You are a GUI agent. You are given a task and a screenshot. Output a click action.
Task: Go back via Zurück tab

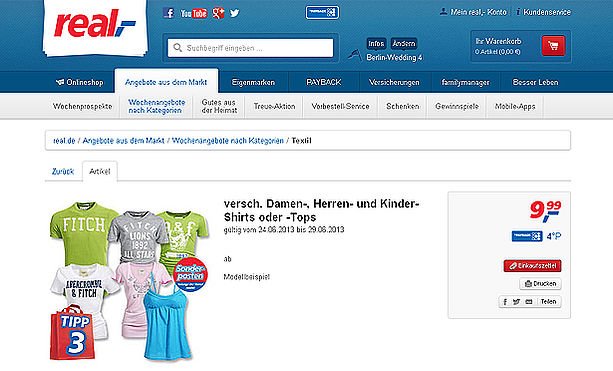click(x=63, y=172)
